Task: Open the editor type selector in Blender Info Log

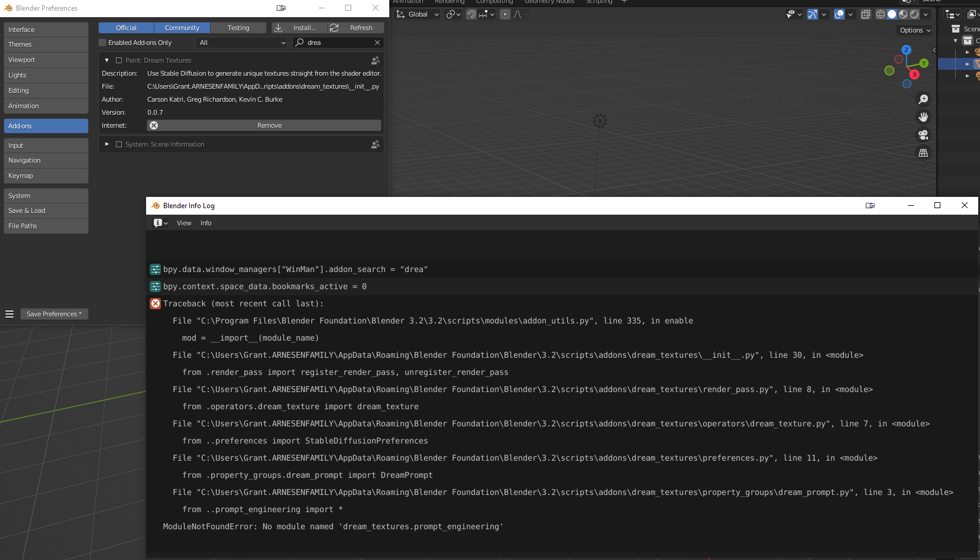Action: 158,222
